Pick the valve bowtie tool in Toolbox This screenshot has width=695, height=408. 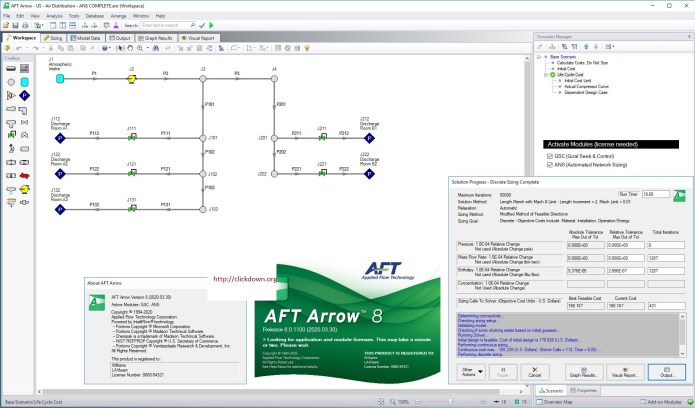(24, 122)
